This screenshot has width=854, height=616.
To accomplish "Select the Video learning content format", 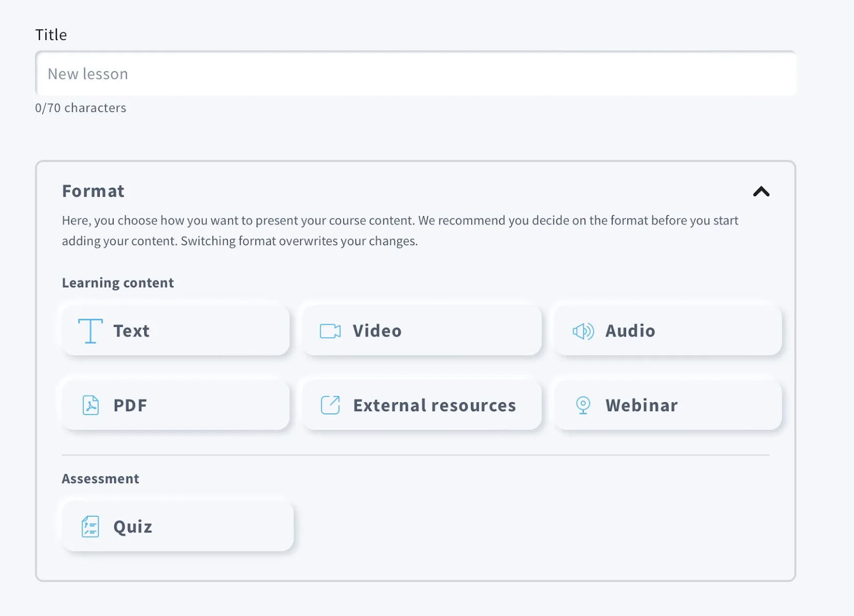I will tap(421, 331).
